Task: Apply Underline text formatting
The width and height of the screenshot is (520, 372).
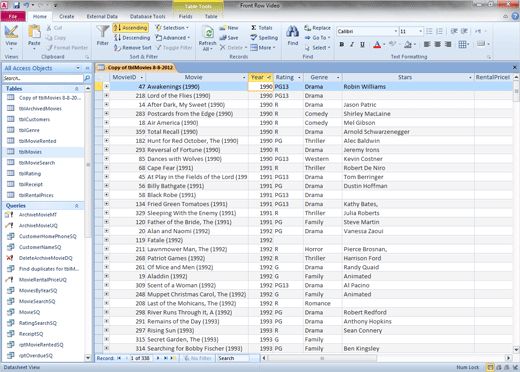Action: [362, 44]
